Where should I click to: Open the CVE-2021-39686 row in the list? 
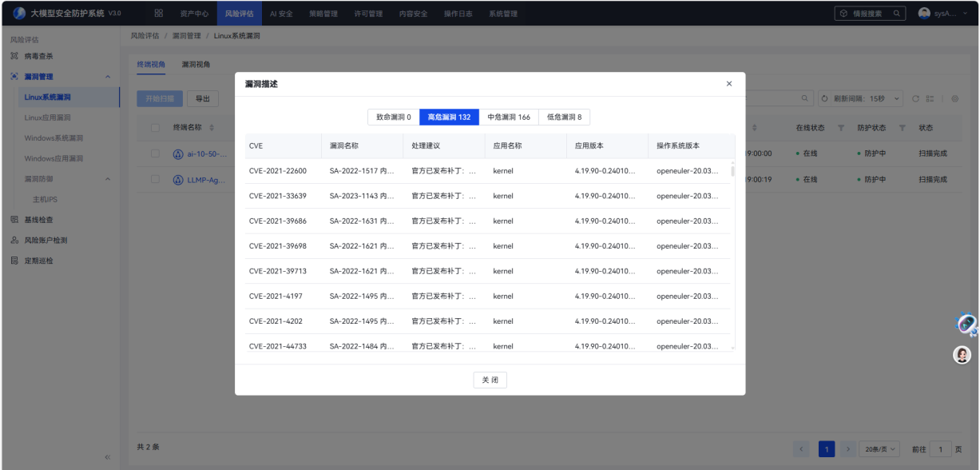point(278,221)
